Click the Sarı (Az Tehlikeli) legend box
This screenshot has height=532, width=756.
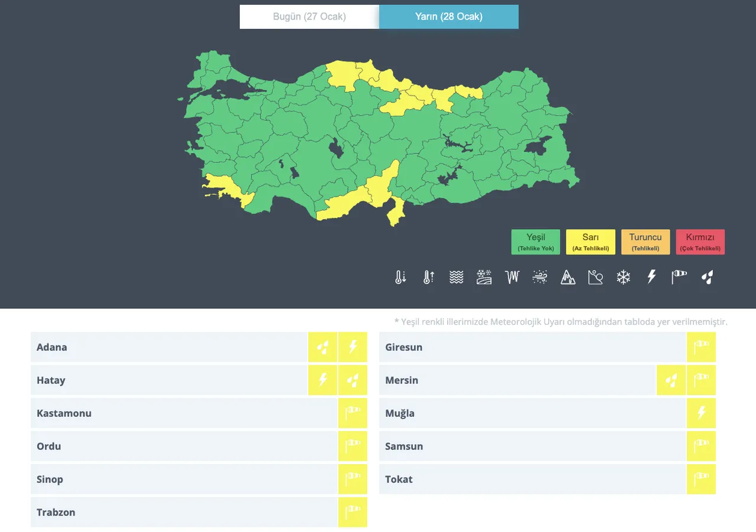(591, 242)
